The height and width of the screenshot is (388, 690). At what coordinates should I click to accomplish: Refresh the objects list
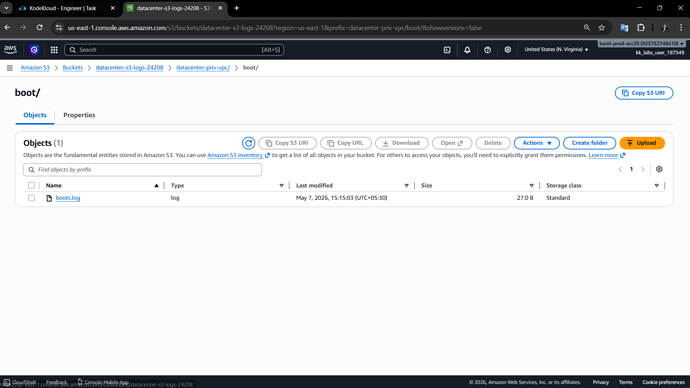point(249,143)
